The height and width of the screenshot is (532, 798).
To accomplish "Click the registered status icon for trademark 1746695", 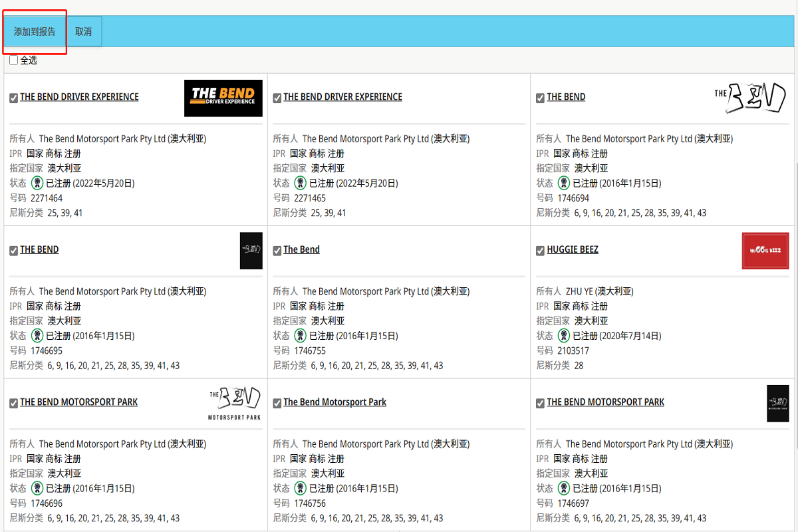I will pyautogui.click(x=38, y=336).
